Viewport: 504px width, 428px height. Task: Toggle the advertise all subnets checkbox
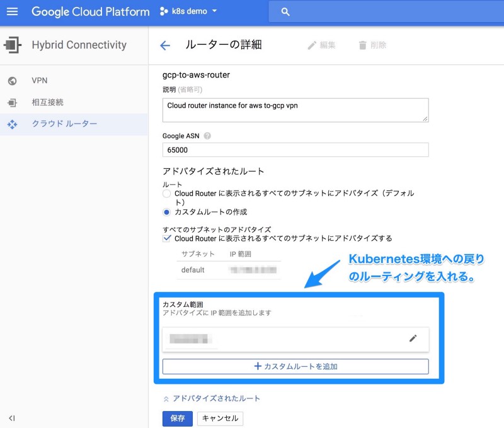coord(166,238)
